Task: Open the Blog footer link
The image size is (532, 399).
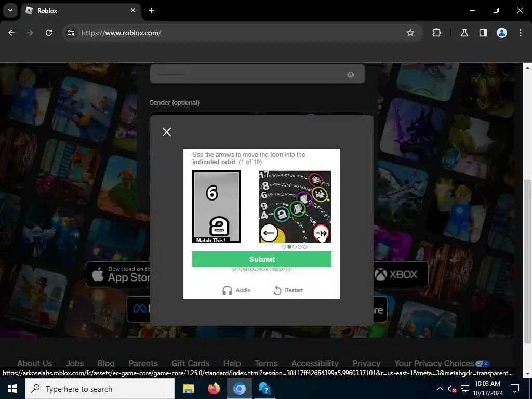Action: [x=106, y=363]
